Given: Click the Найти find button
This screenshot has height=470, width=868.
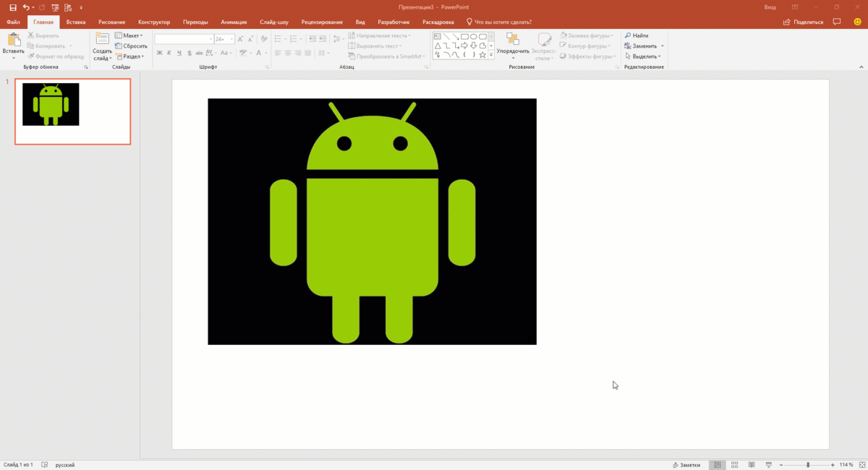Looking at the screenshot, I should [x=636, y=35].
